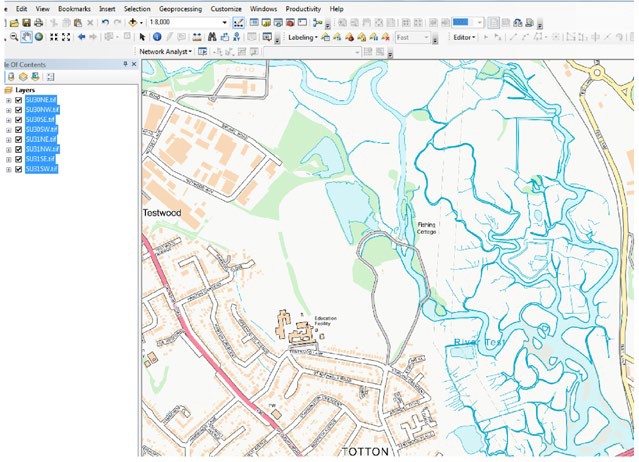
Task: Click the Undo icon
Action: (105, 22)
